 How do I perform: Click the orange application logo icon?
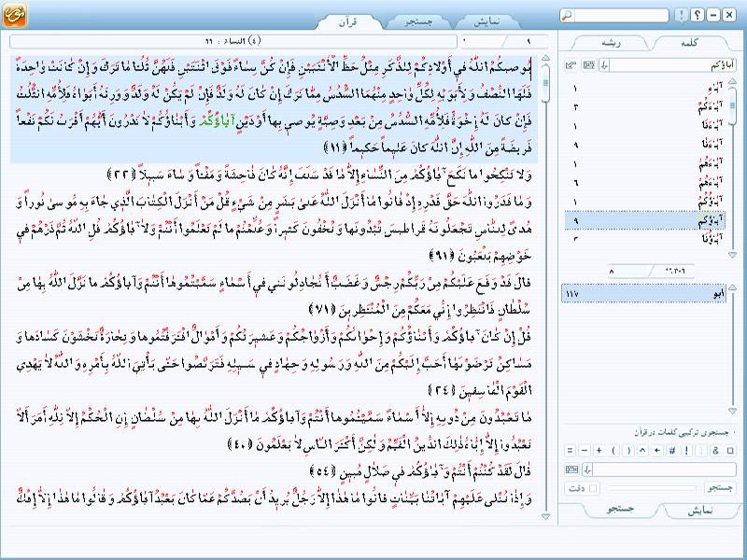(x=14, y=14)
